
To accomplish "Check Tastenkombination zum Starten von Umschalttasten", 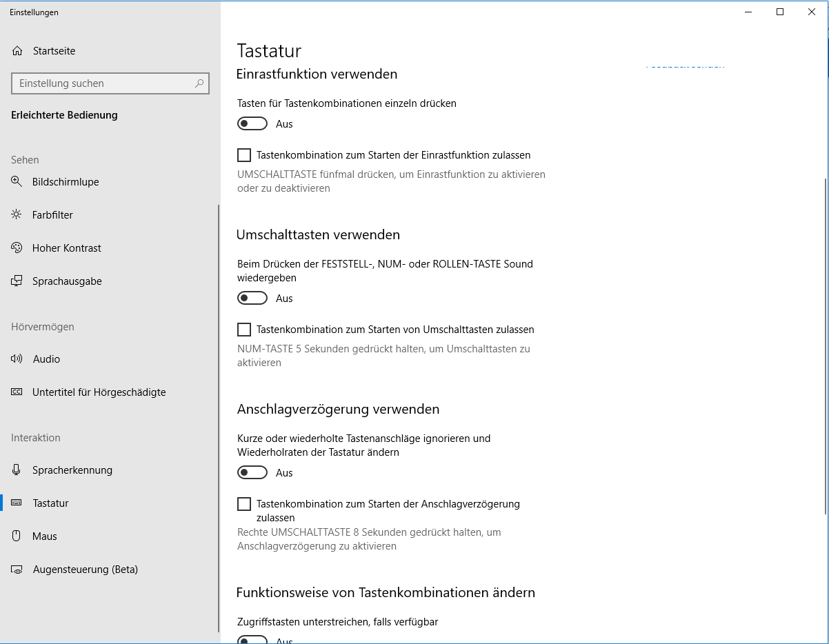I will pos(243,330).
